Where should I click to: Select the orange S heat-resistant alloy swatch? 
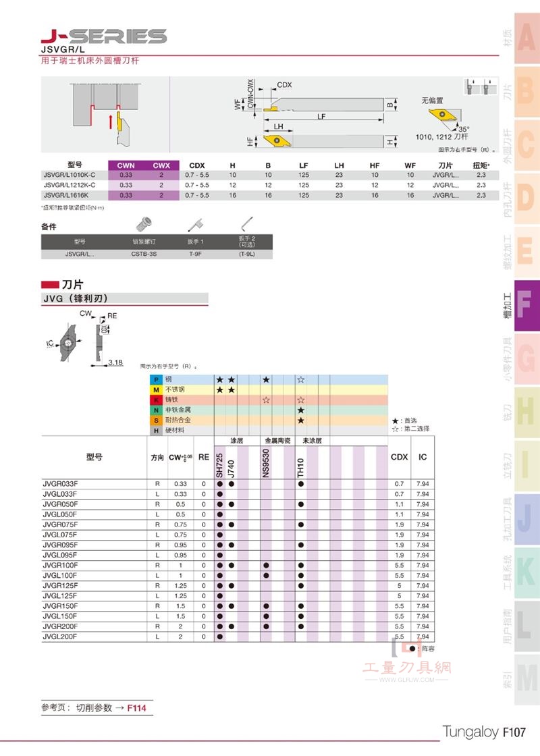[156, 421]
